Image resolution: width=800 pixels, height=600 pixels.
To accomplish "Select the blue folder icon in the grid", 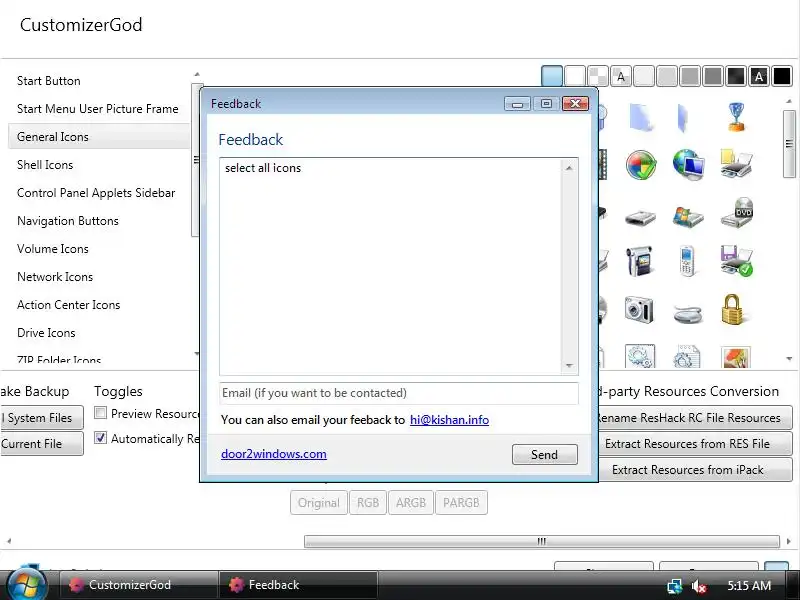I will point(640,117).
